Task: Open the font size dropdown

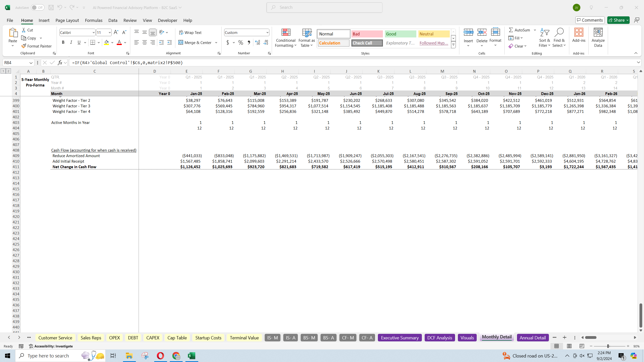Action: [x=109, y=32]
